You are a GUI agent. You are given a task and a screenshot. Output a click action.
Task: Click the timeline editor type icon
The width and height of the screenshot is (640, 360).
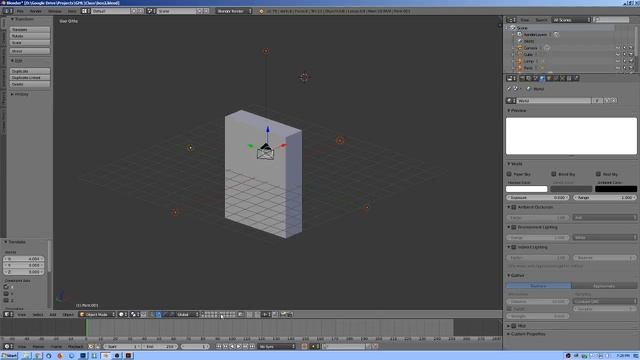[x=8, y=347]
